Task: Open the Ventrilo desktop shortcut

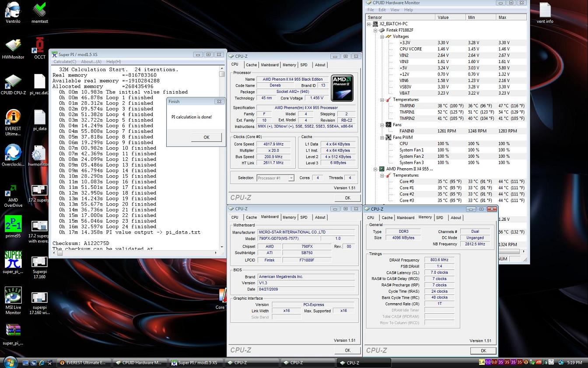Action: click(x=13, y=13)
